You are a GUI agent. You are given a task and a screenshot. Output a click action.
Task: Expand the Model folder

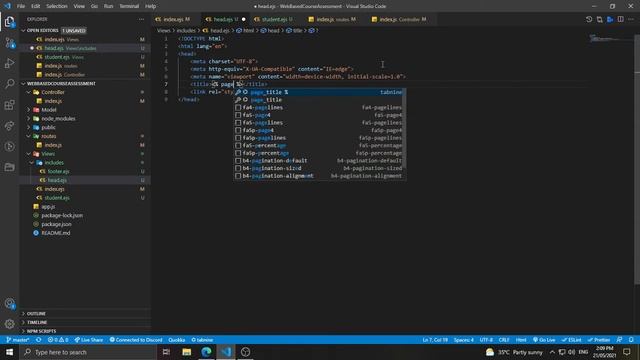29,110
